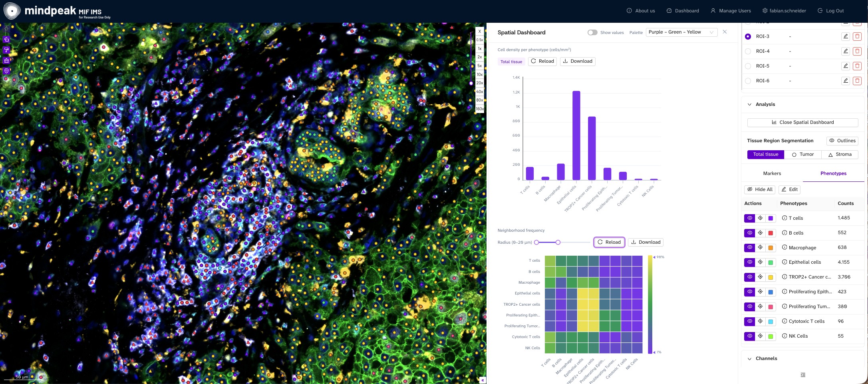
Task: Set magnification to 40x
Action: pos(479,92)
